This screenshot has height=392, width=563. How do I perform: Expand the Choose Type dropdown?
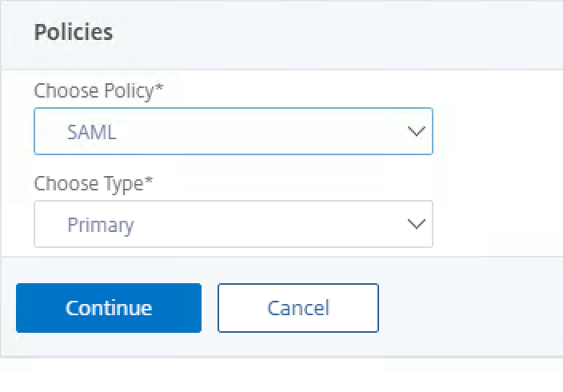[233, 224]
